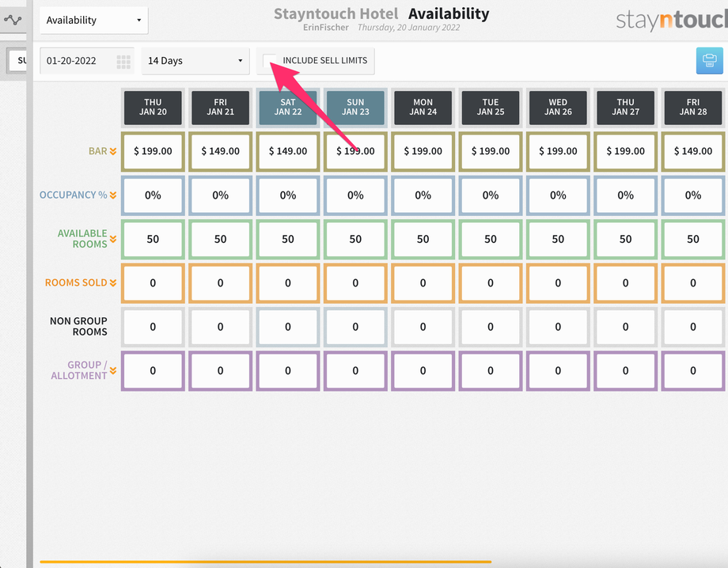Click the non group rooms cell for Jan 23
The image size is (728, 568).
pos(355,327)
